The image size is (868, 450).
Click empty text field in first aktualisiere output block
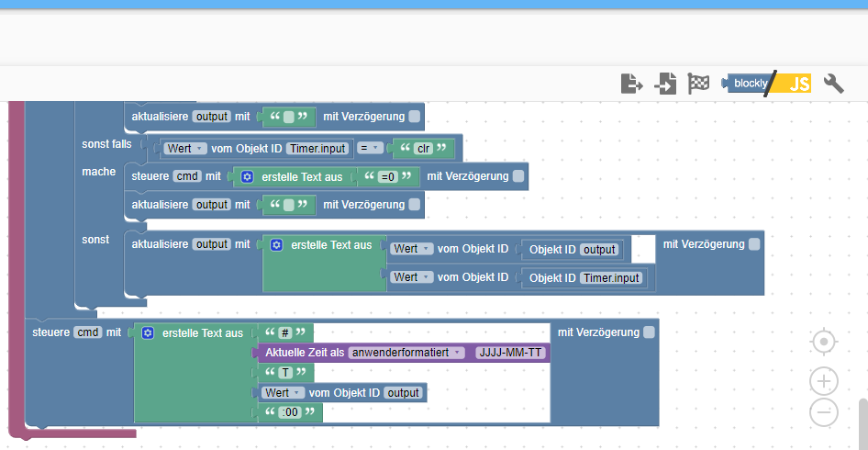pyautogui.click(x=288, y=117)
